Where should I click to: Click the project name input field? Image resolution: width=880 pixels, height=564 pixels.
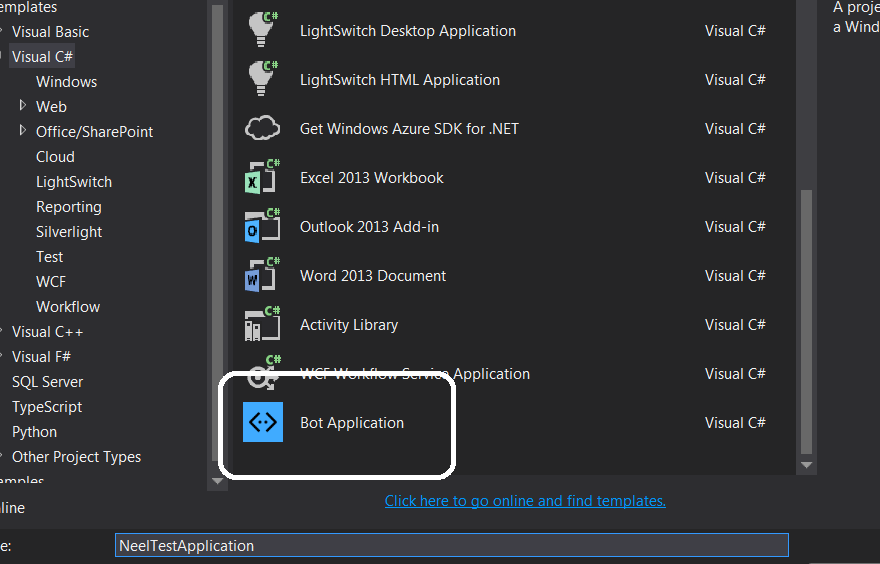(x=451, y=546)
